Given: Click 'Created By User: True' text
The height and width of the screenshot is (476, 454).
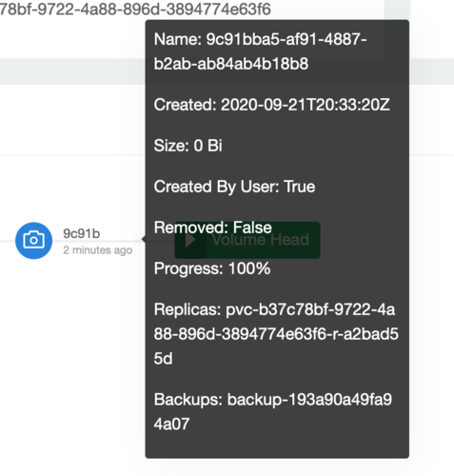Looking at the screenshot, I should pos(234,187).
